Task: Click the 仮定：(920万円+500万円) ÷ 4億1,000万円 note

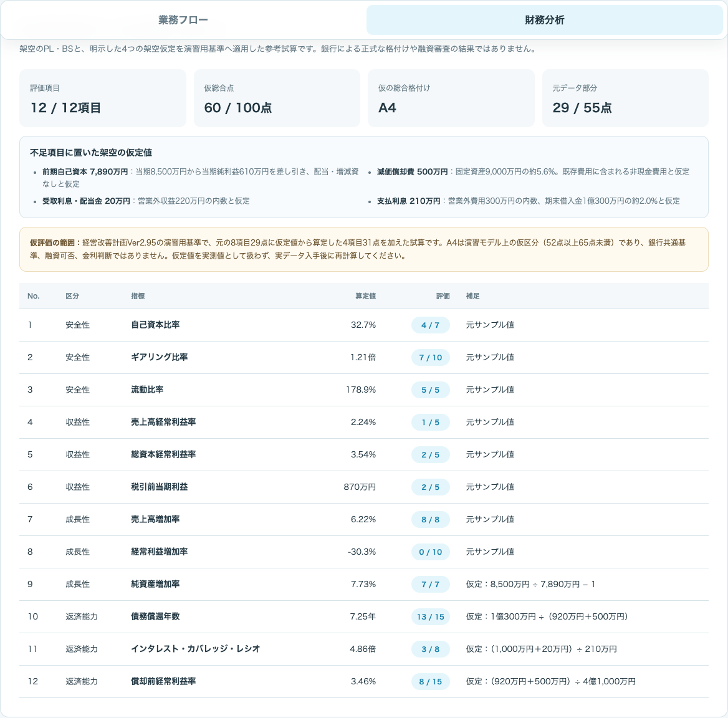Action: click(x=550, y=681)
